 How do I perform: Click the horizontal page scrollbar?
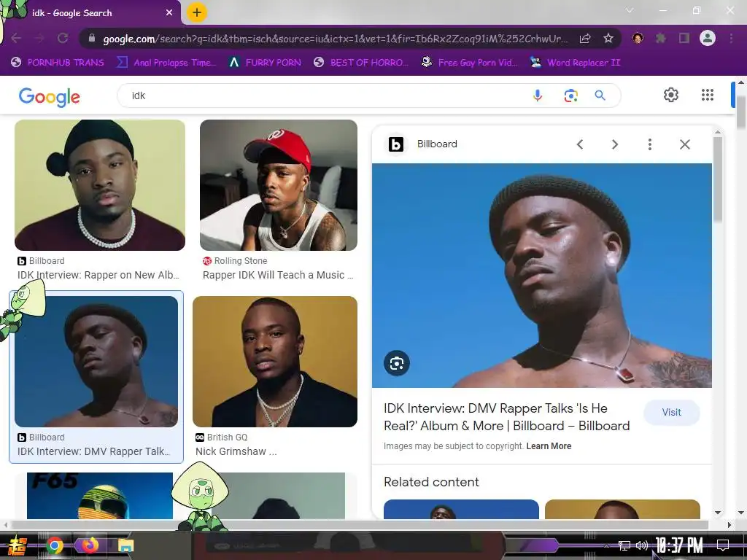[360, 525]
